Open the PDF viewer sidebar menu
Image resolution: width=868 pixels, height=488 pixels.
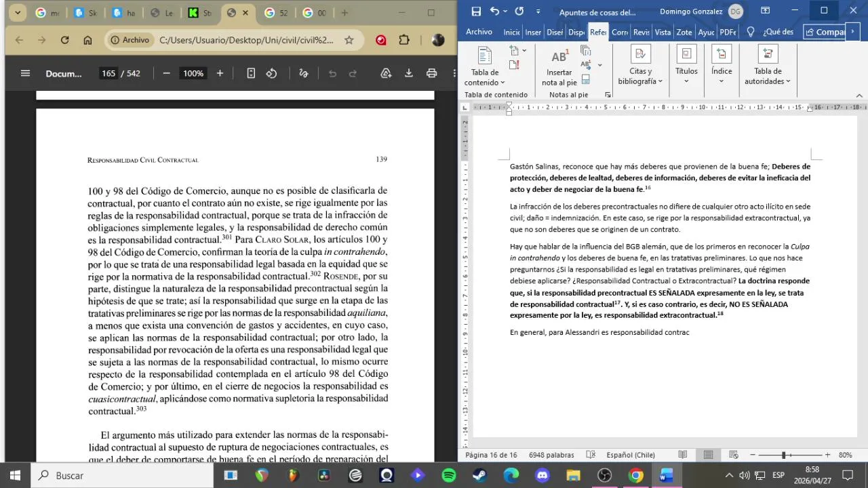tap(25, 73)
